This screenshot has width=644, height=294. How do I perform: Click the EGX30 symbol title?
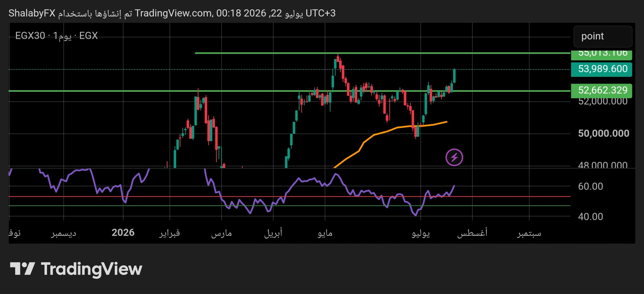(30, 36)
